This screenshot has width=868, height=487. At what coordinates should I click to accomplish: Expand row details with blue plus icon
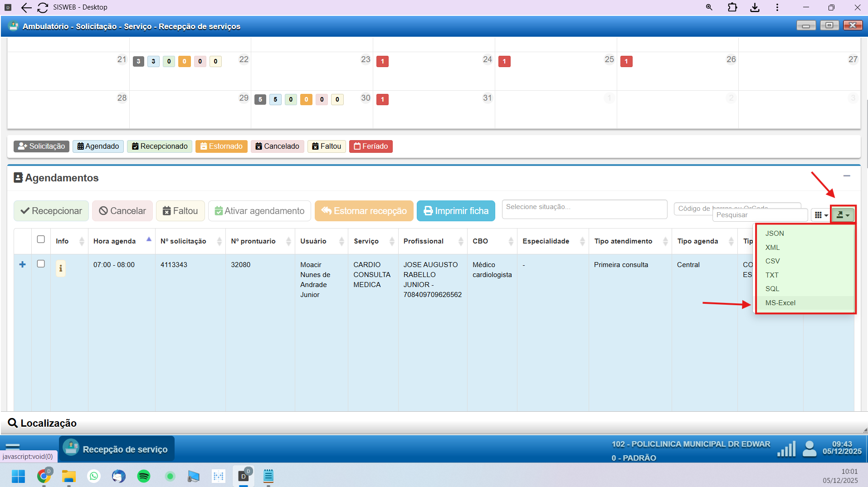pos(22,264)
